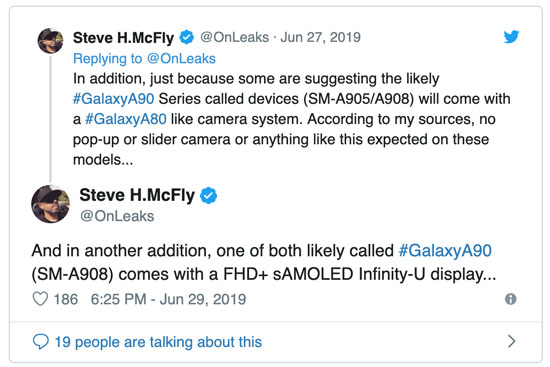This screenshot has height=367, width=550.
Task: Click Steve H.McFly name in the main tweet
Action: (137, 195)
